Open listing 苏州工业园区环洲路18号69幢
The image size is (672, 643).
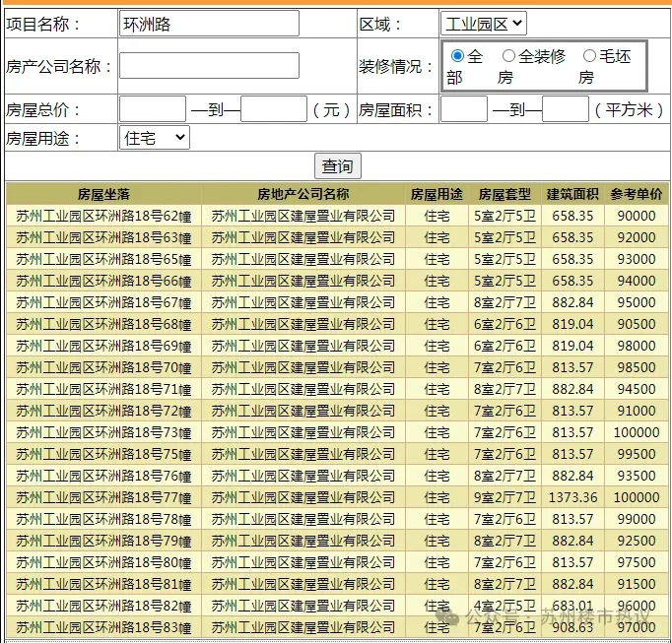coord(103,346)
